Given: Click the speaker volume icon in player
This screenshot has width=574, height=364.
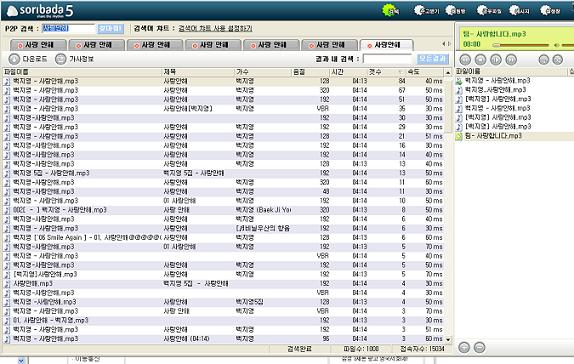Looking at the screenshot, I should click(556, 45).
